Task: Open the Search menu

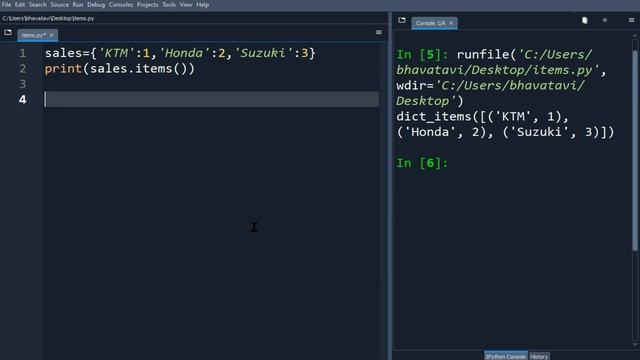Action: click(x=38, y=5)
